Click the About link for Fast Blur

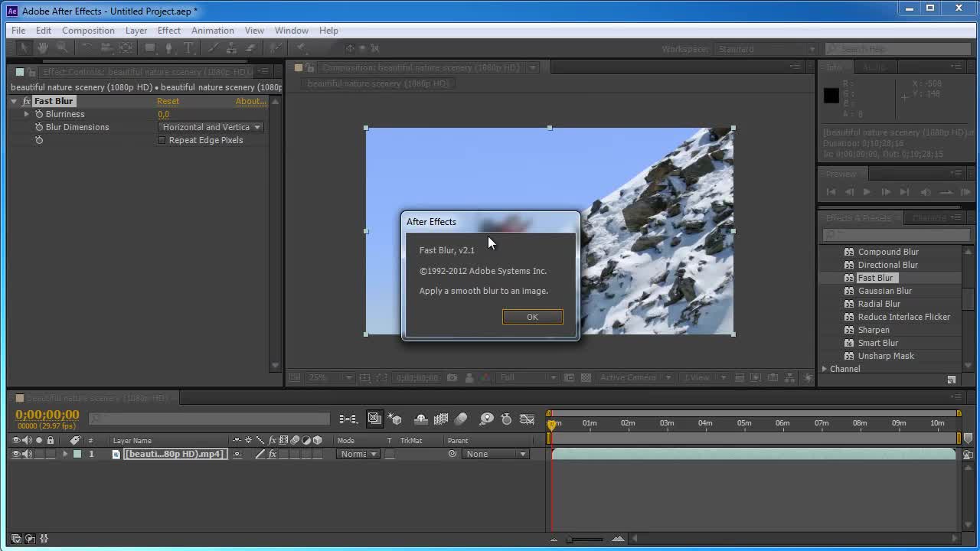[250, 101]
